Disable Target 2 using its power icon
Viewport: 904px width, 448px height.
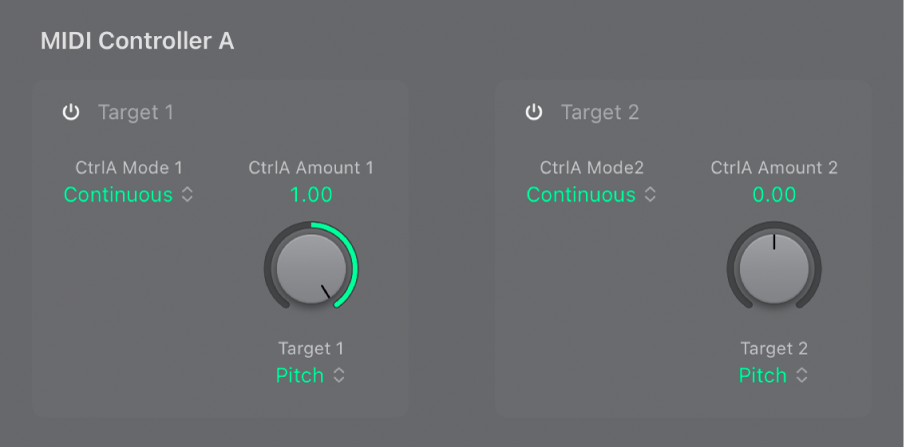pos(534,112)
